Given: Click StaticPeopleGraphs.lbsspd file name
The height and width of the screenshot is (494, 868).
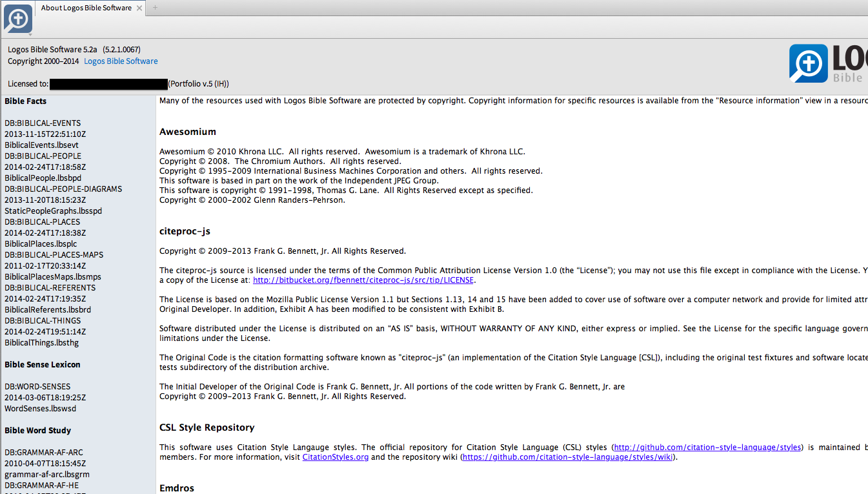Looking at the screenshot, I should tap(53, 211).
